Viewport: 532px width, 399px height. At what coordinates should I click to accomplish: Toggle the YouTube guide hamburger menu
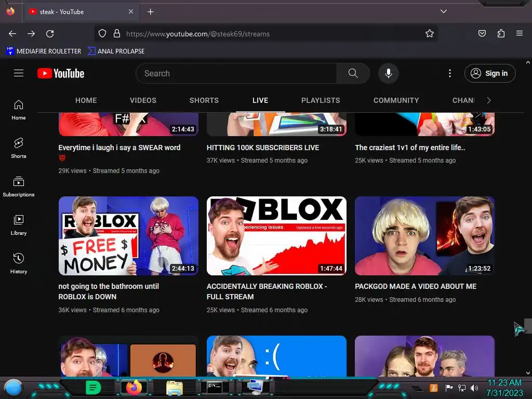tap(19, 73)
